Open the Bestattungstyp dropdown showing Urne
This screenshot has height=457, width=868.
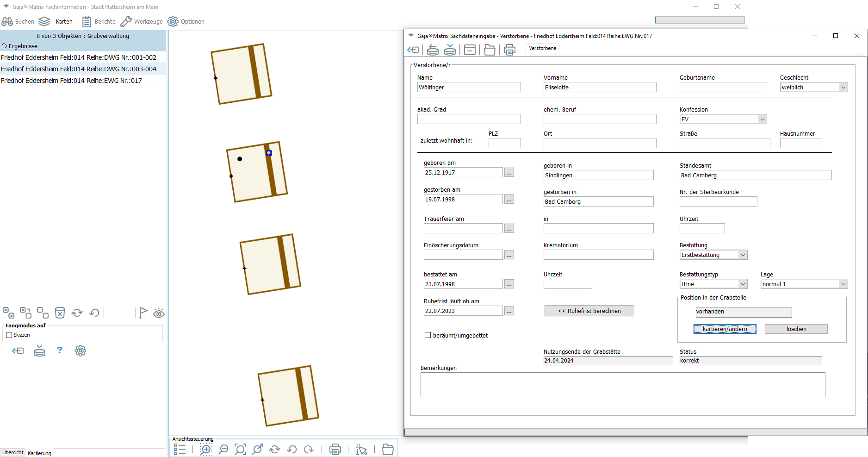[x=743, y=284]
